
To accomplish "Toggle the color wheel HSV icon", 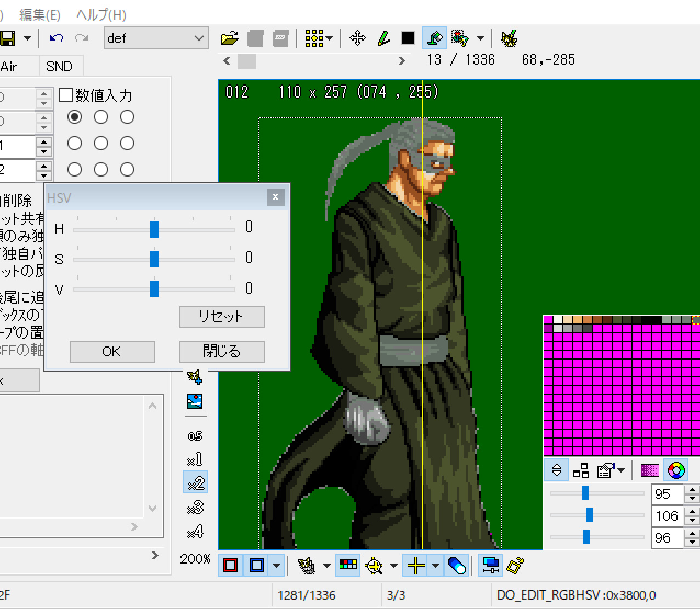I will [x=676, y=470].
